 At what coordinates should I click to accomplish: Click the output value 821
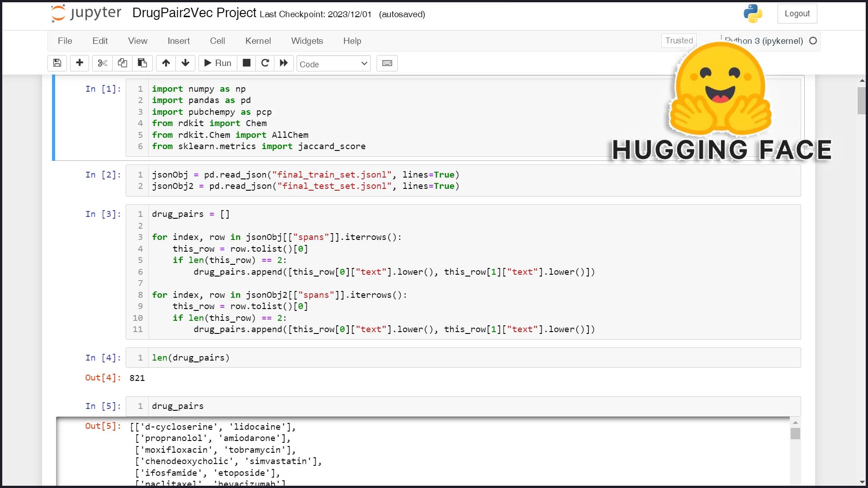(137, 378)
